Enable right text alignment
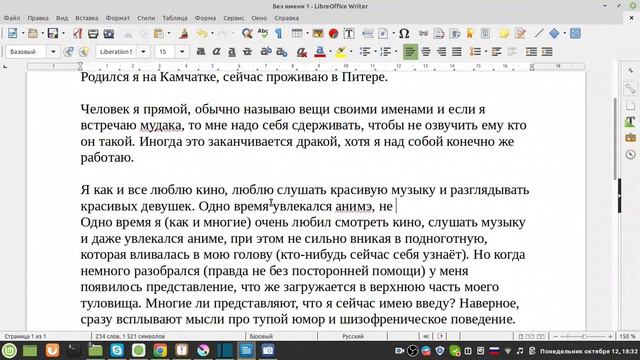The height and width of the screenshot is (360, 640). (441, 52)
